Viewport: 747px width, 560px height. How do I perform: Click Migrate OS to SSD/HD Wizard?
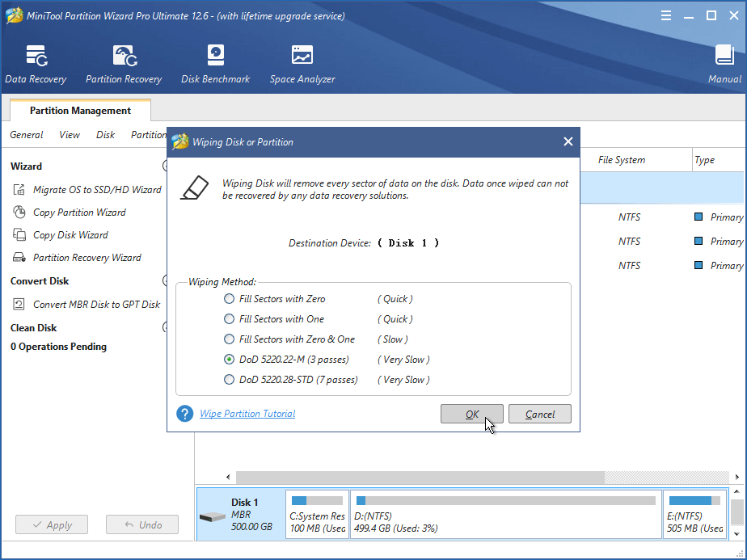(x=97, y=190)
